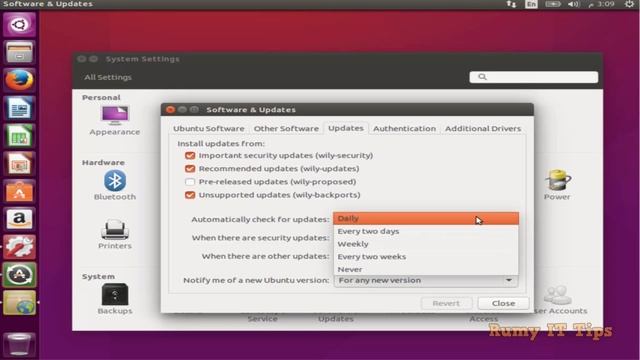Select Every two days option
Viewport: 640px width, 360px height.
pos(426,231)
